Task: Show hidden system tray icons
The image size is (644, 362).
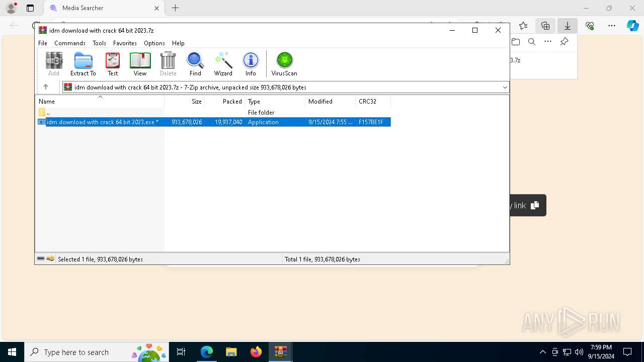Action: 542,352
